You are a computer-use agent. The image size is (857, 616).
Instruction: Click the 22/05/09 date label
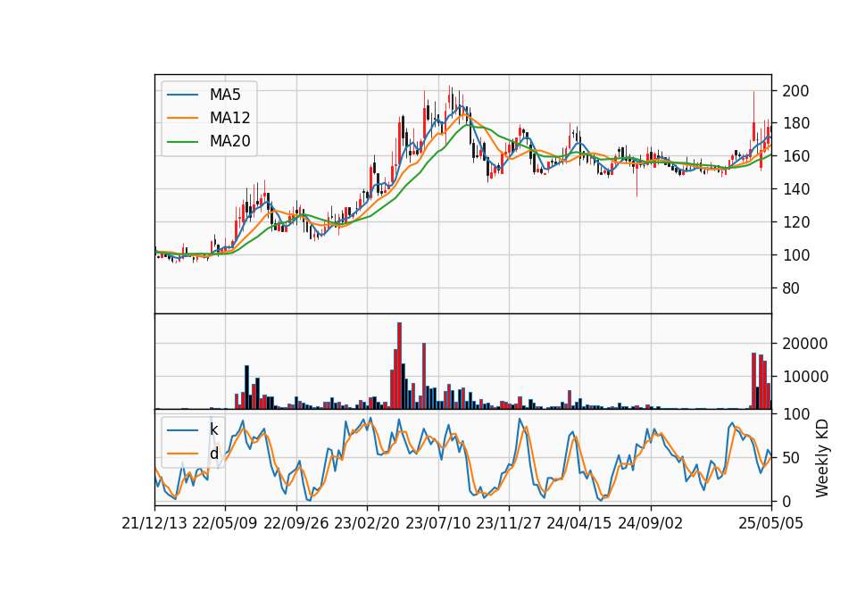coord(225,523)
